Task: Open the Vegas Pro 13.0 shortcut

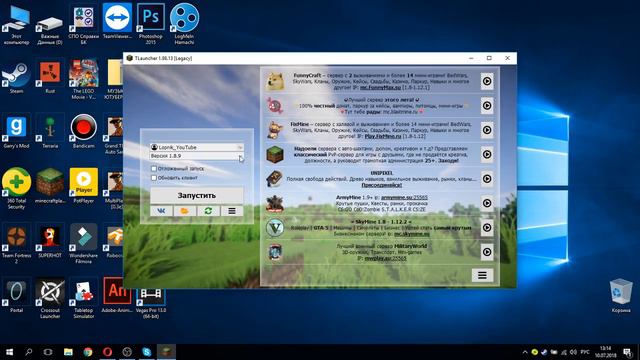Action: tap(151, 303)
